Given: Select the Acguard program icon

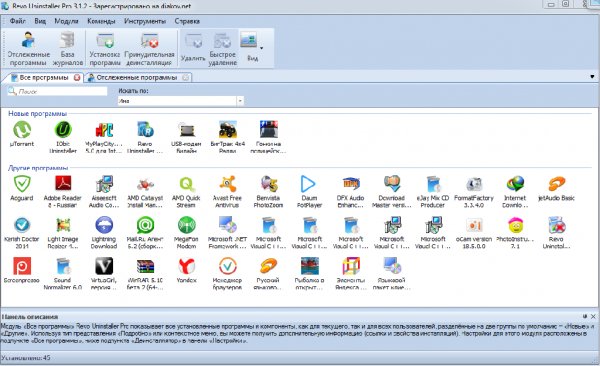Looking at the screenshot, I should tap(22, 185).
